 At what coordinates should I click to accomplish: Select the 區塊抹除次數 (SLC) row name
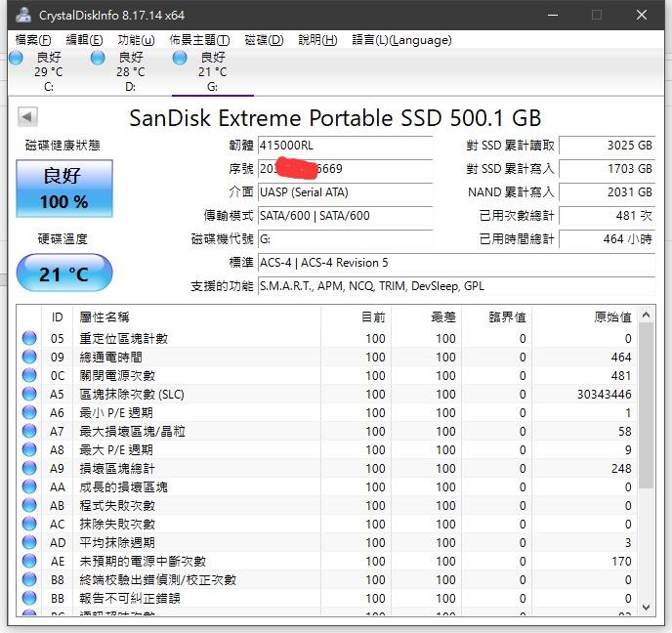[x=132, y=395]
